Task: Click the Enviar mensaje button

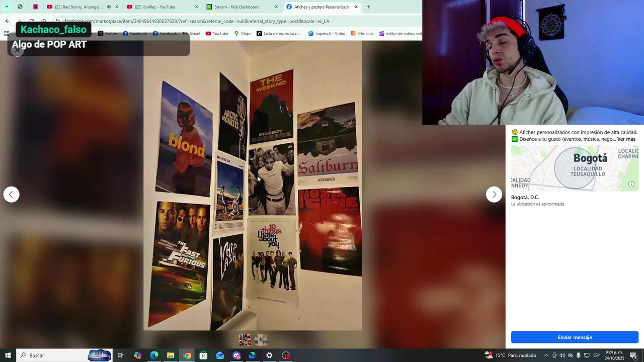Action: [575, 337]
